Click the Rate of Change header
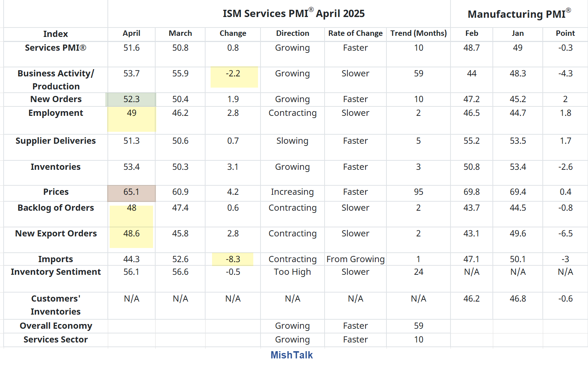The width and height of the screenshot is (588, 370). [x=355, y=33]
